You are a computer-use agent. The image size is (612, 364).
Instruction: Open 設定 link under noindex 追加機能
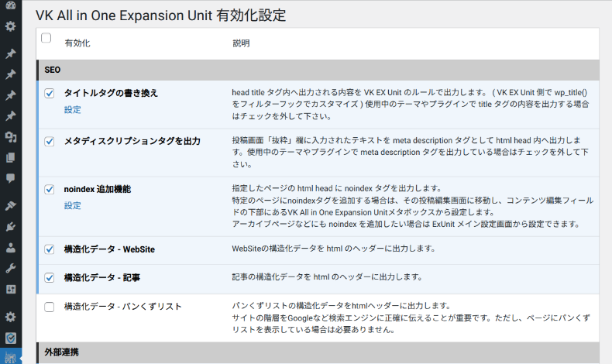coord(73,205)
